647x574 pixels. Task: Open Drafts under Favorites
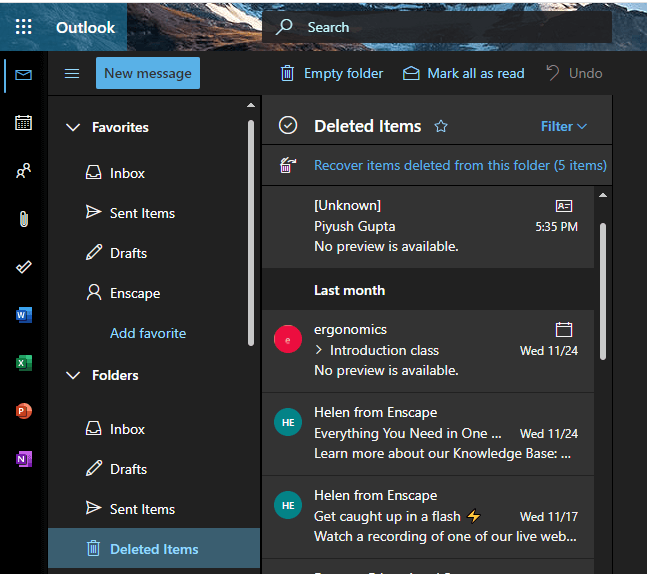pyautogui.click(x=154, y=253)
